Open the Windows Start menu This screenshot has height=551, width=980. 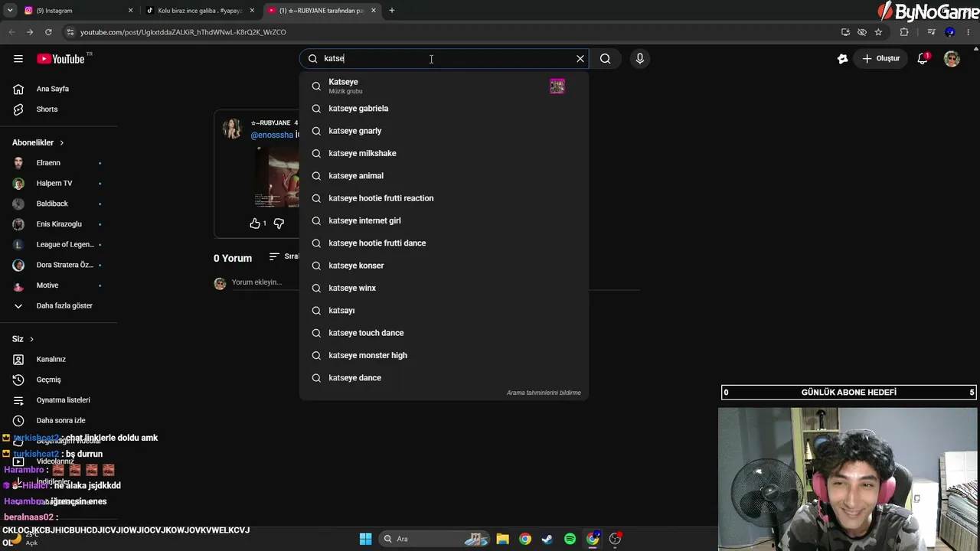coord(365,539)
